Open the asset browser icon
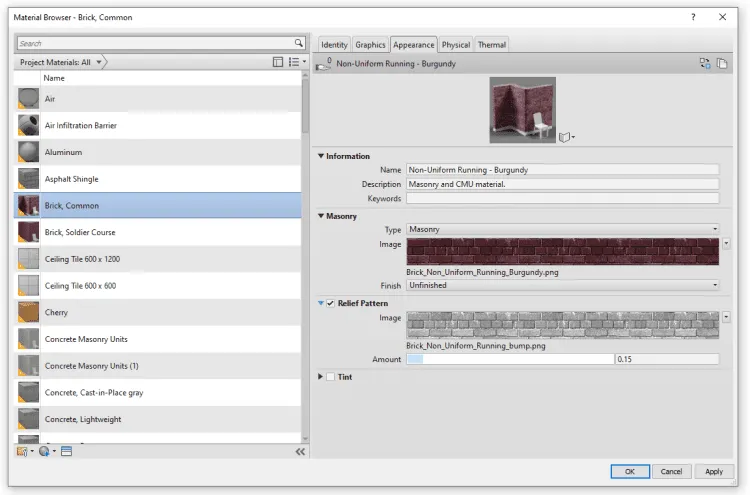Screen dimensions: 750x495 [x=66, y=451]
